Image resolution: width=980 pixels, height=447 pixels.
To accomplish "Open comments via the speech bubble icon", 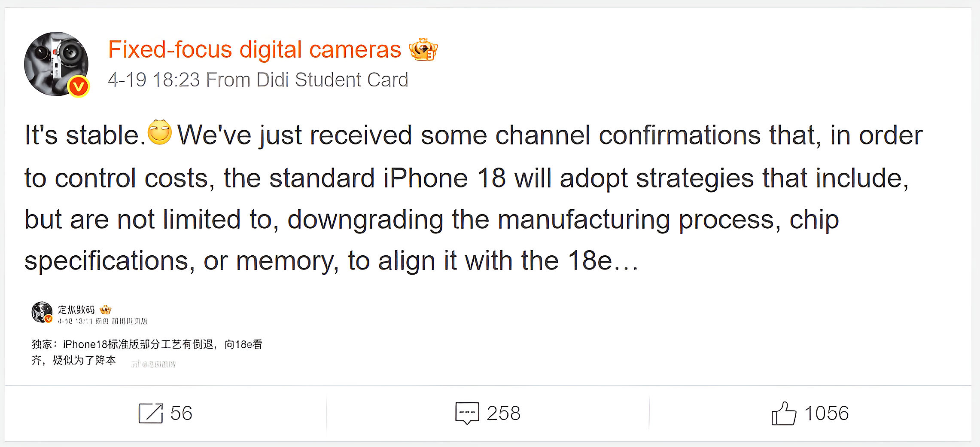I will (x=467, y=413).
